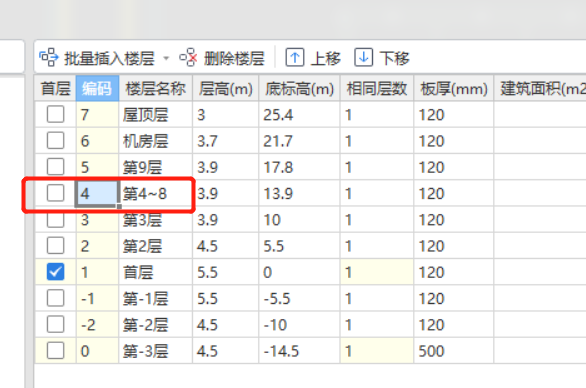Click the 相同层数 column header

377,89
